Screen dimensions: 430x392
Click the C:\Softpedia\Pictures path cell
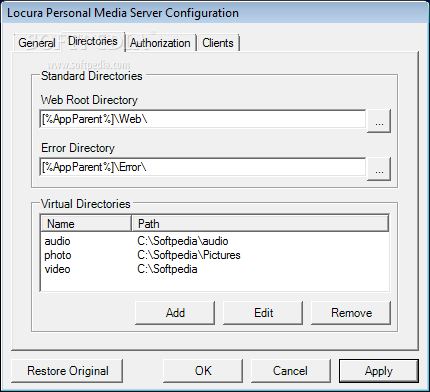click(189, 255)
